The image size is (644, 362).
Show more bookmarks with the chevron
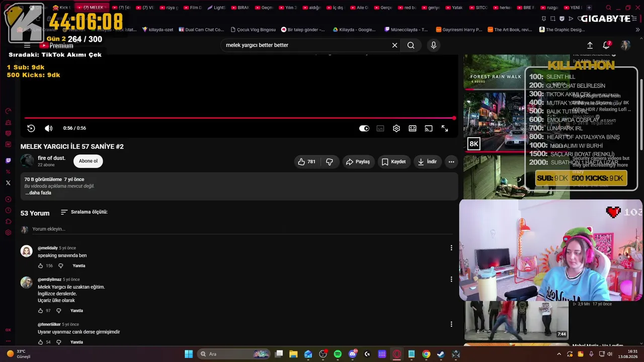[x=637, y=30]
